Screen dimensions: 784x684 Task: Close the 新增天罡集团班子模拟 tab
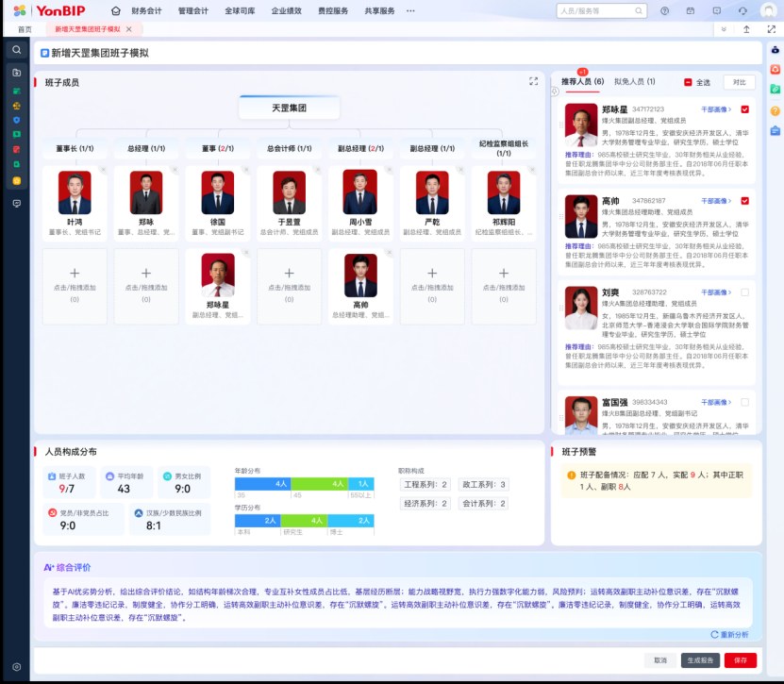129,29
